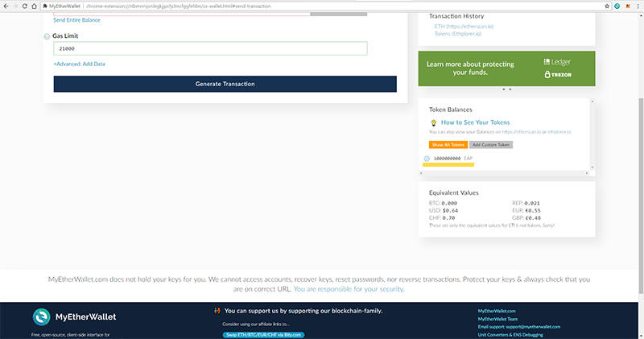The height and width of the screenshot is (339, 644).
Task: Open the Learn more about protecting your funds banner
Action: (x=506, y=68)
